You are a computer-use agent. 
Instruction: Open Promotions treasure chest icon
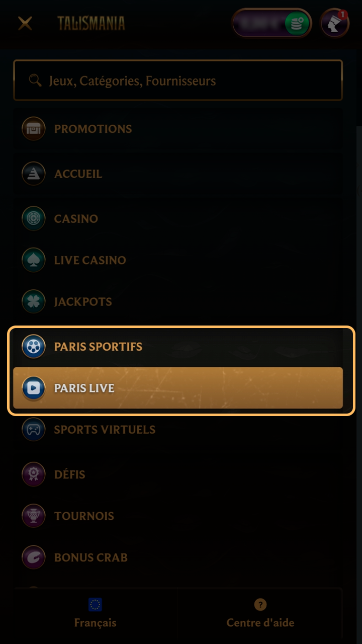click(34, 129)
